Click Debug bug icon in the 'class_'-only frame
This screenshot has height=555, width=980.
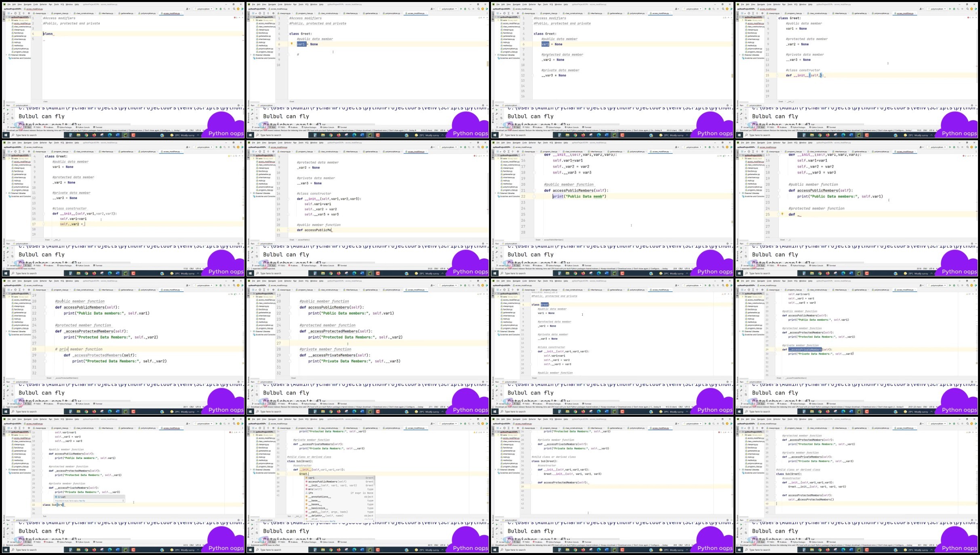[221, 9]
